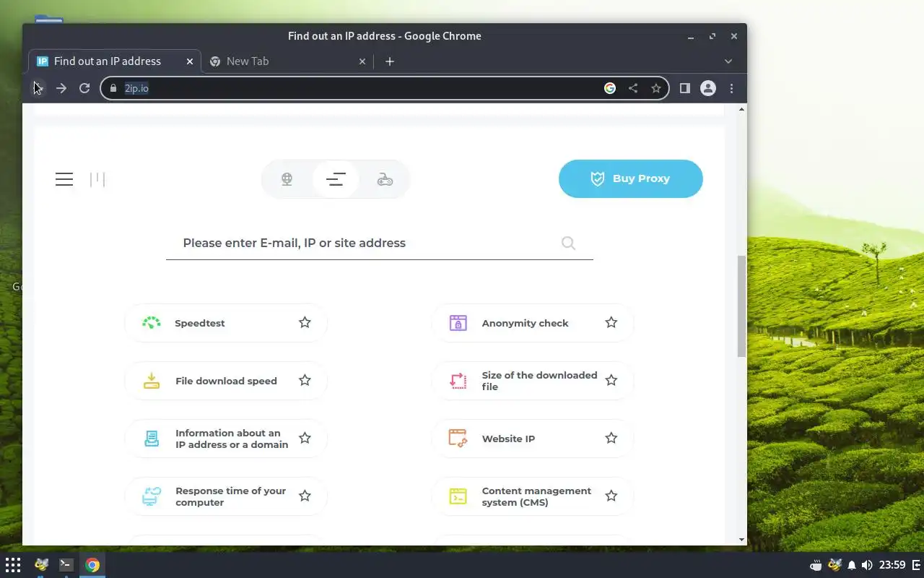Click the 23:59 clock
This screenshot has width=924, height=578.
click(x=893, y=565)
